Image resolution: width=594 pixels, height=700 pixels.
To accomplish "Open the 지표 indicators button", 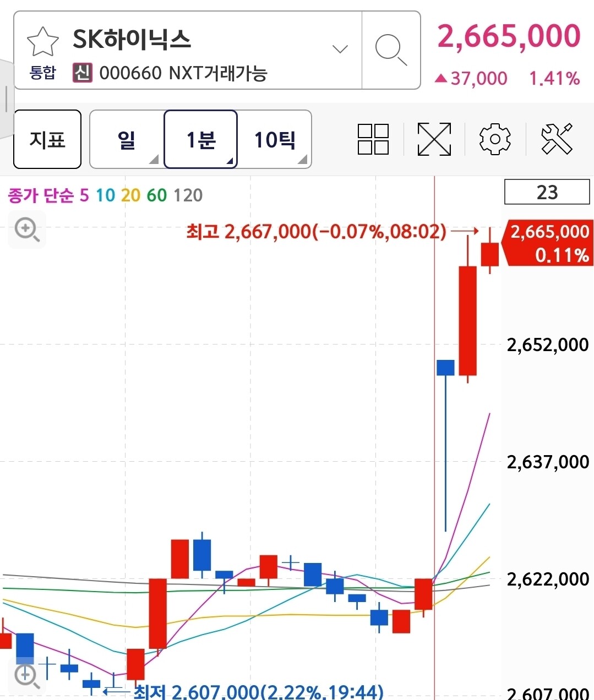I will [x=47, y=139].
